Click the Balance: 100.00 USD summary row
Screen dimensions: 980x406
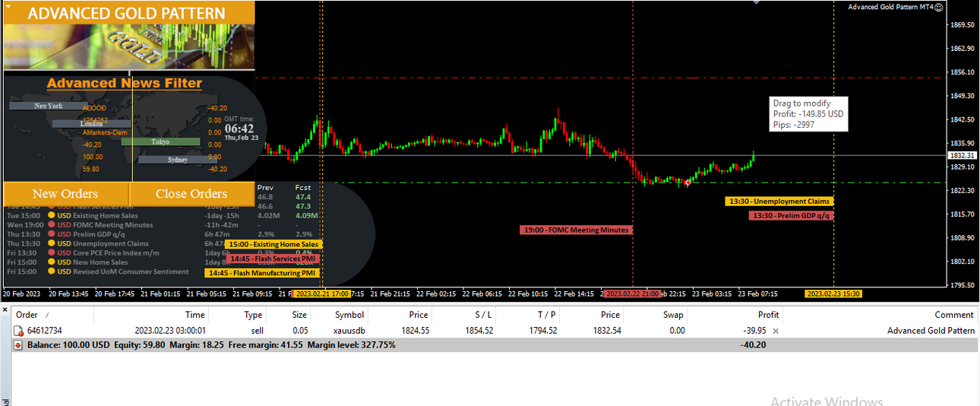pyautogui.click(x=494, y=345)
